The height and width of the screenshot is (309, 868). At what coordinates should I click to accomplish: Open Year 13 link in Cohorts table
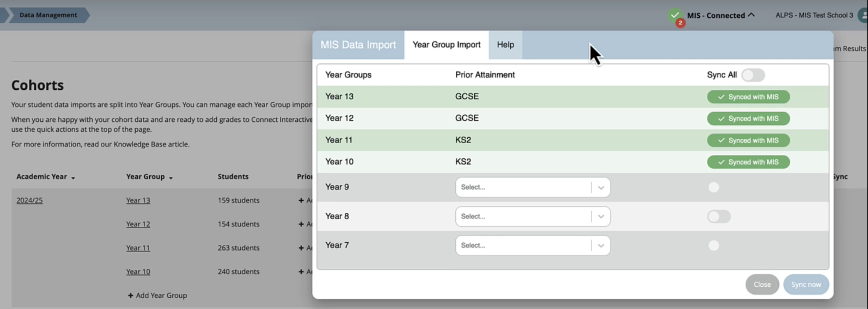pyautogui.click(x=138, y=200)
